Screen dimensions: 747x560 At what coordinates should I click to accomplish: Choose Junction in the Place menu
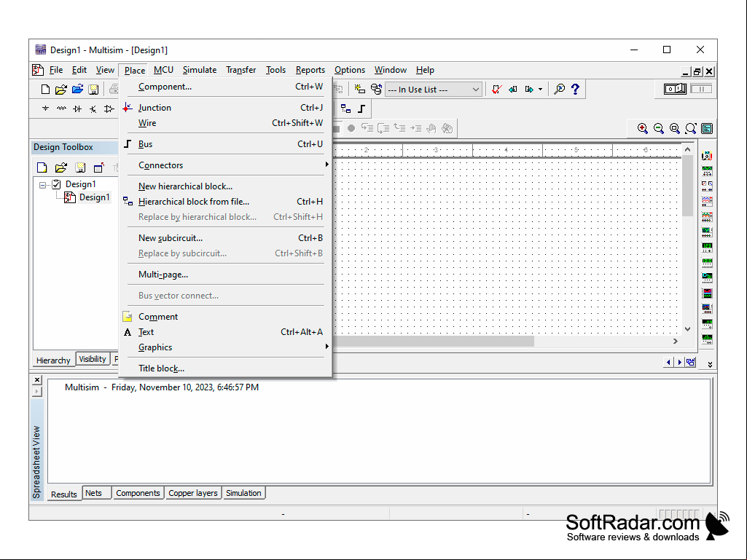pyautogui.click(x=227, y=108)
